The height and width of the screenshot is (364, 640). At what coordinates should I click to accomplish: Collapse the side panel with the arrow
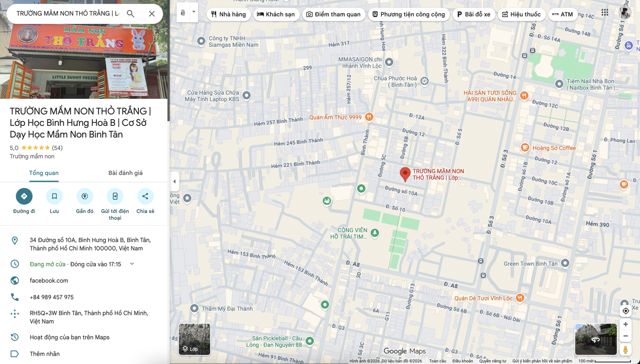tap(174, 181)
